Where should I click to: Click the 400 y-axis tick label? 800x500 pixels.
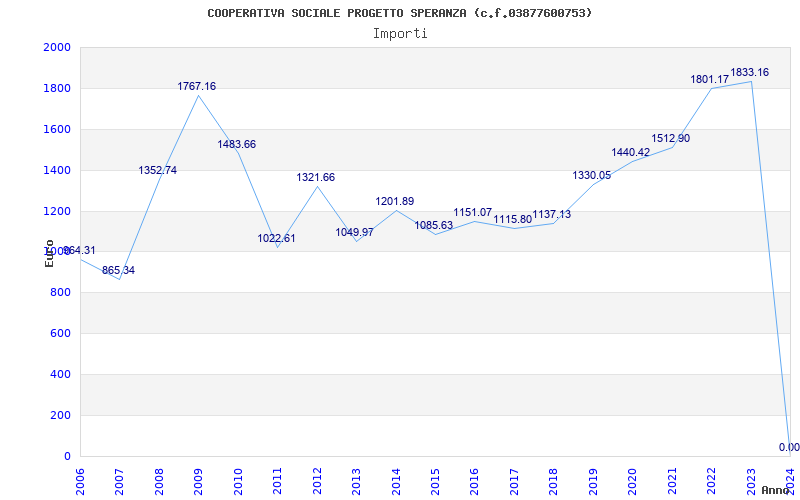pyautogui.click(x=61, y=374)
